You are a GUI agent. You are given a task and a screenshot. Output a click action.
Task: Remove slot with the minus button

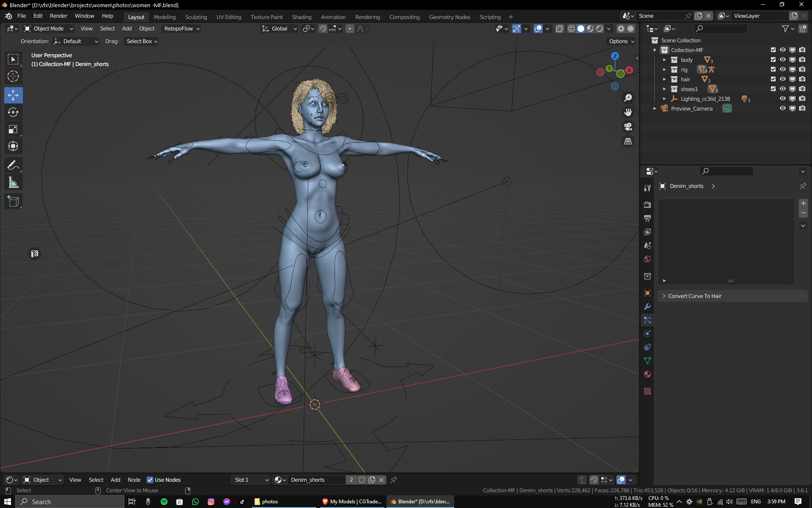[803, 213]
